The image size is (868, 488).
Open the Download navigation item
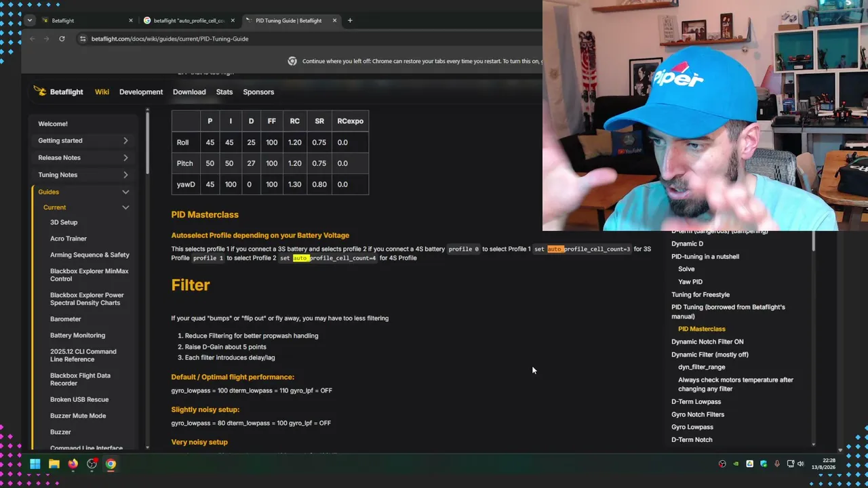point(189,91)
